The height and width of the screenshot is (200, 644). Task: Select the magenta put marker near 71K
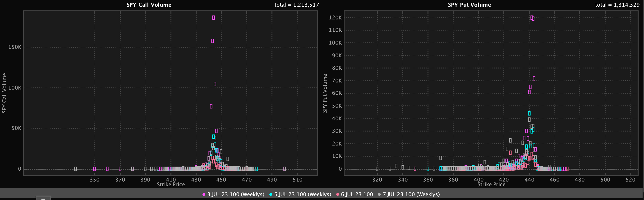click(x=534, y=78)
